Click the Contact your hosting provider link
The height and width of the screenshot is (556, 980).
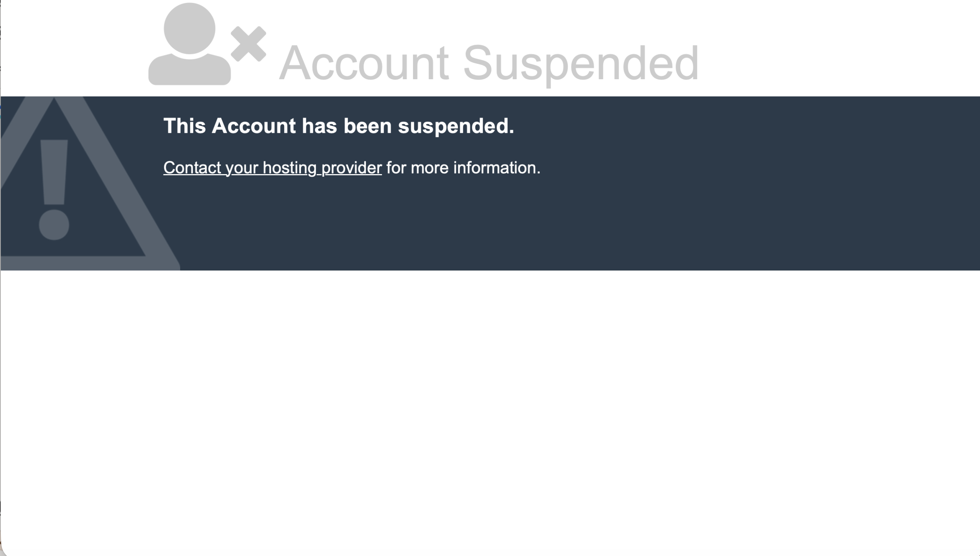pos(272,168)
